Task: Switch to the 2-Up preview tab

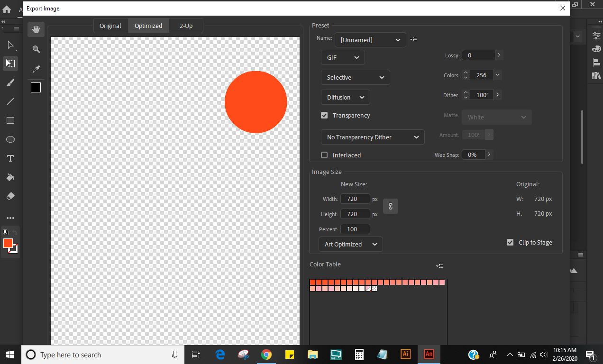Action: pos(185,25)
